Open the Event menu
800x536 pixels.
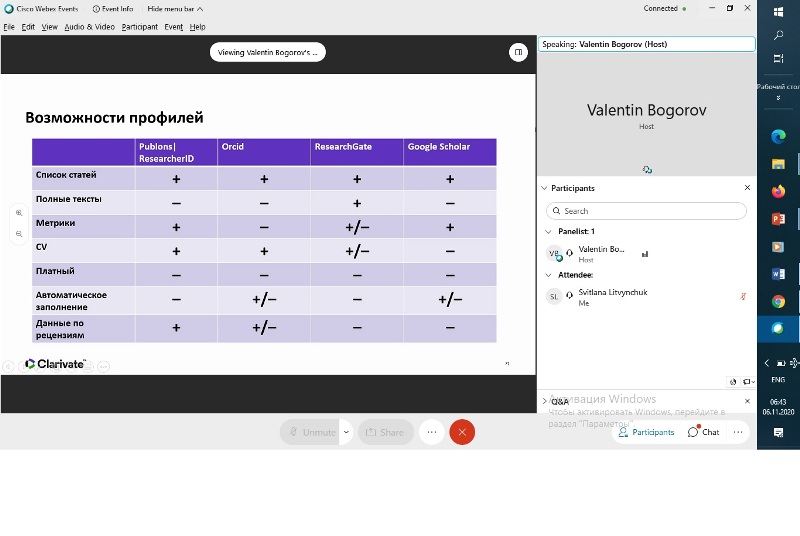pos(173,27)
